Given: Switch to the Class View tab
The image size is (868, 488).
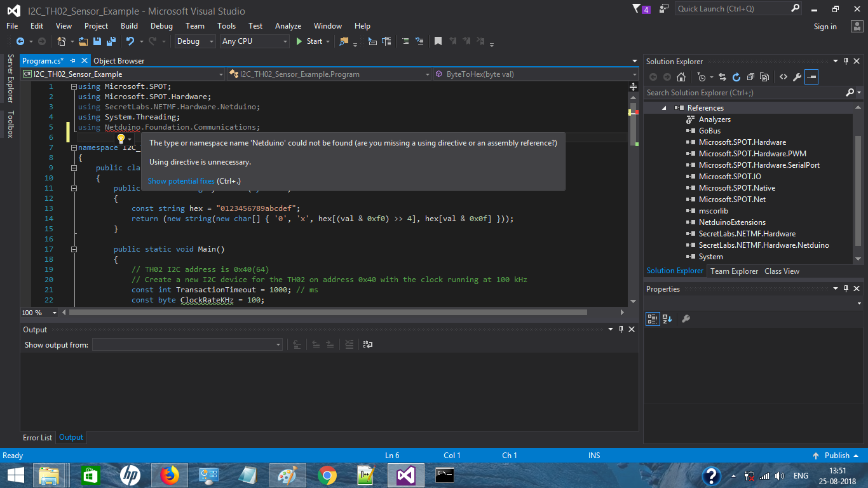Looking at the screenshot, I should coord(782,271).
